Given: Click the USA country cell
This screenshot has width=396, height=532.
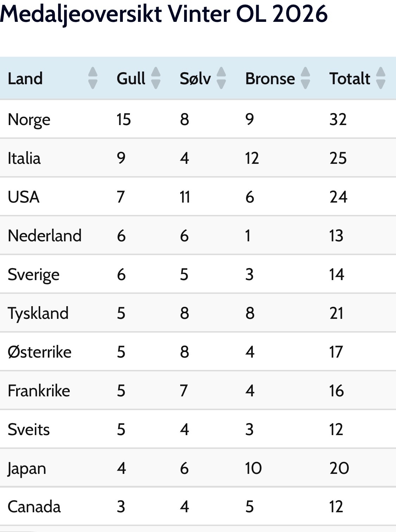Looking at the screenshot, I should [x=23, y=197].
